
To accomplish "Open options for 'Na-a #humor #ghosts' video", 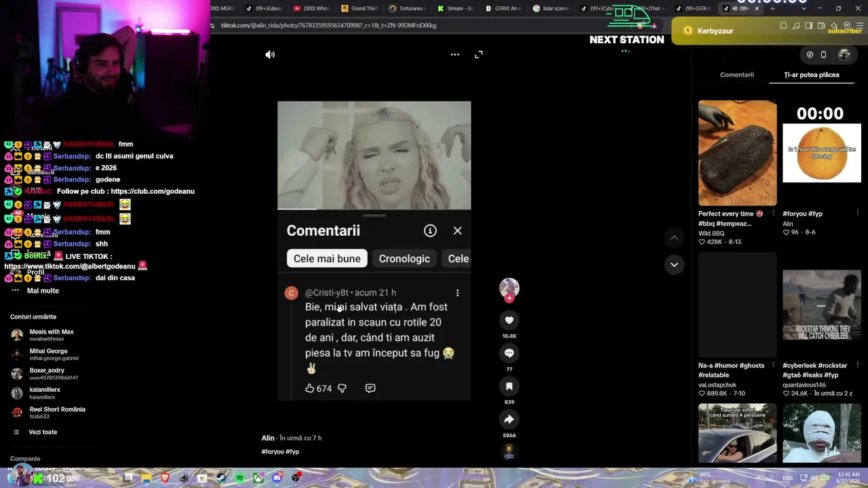I will pos(773,365).
